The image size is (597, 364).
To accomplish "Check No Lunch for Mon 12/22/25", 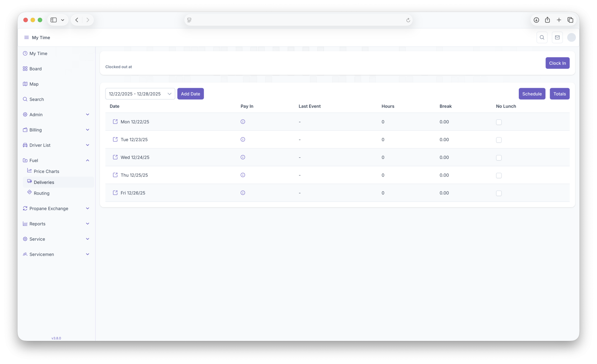I will pyautogui.click(x=499, y=122).
